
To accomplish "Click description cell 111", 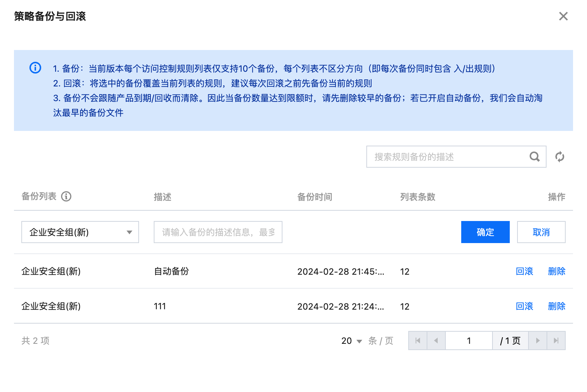I will 160,306.
